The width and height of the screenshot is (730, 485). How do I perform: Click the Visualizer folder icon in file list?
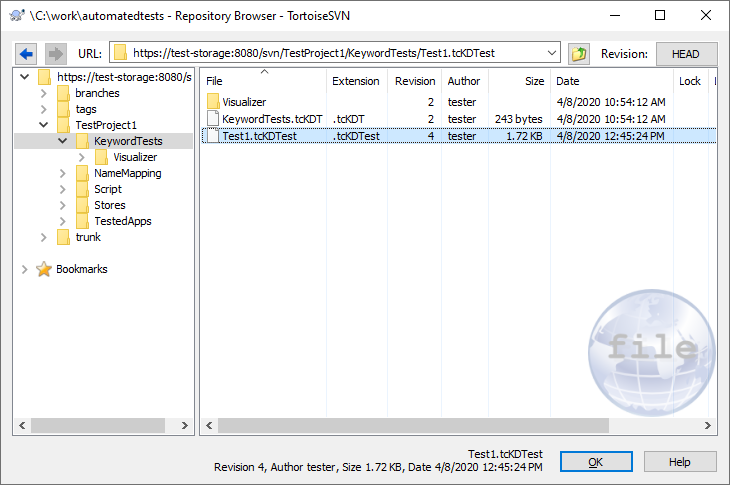tap(213, 102)
